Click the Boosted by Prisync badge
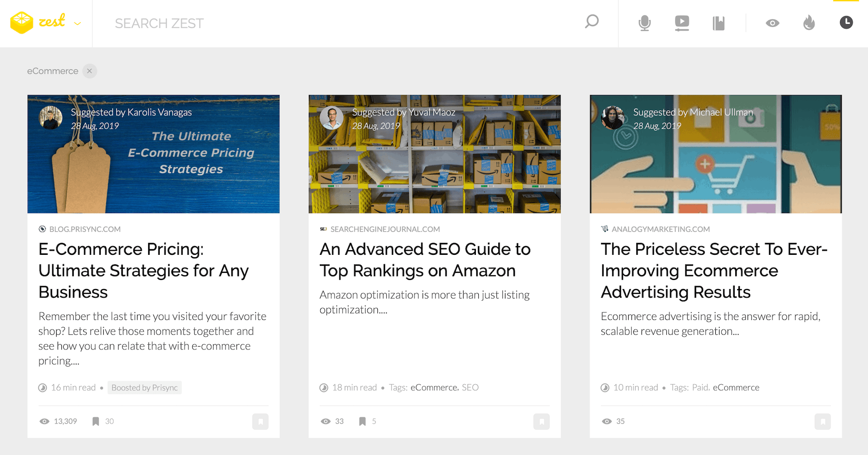This screenshot has width=868, height=455. tap(144, 387)
